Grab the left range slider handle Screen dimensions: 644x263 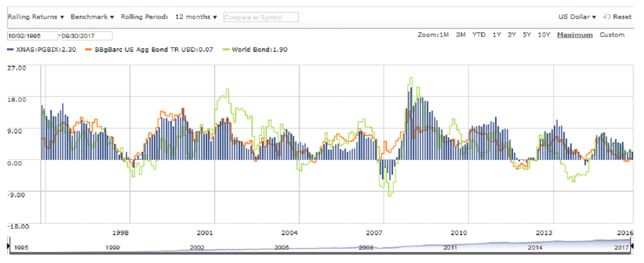(9, 246)
